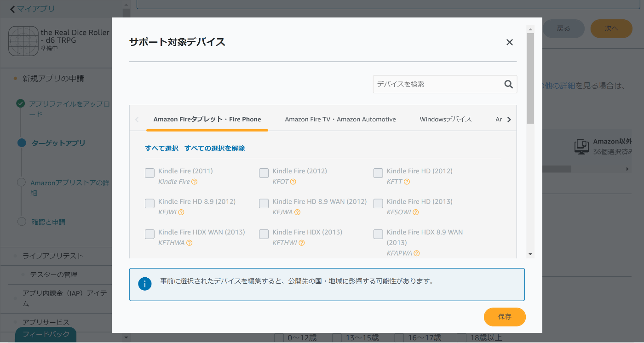Click the search magnifier icon

tap(508, 84)
